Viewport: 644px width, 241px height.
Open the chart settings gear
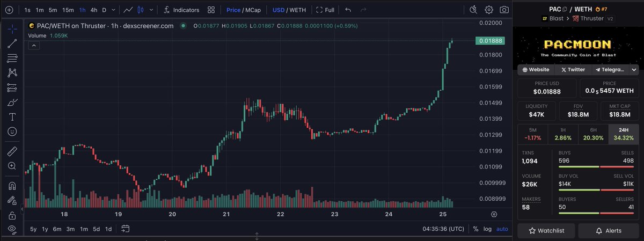click(489, 10)
